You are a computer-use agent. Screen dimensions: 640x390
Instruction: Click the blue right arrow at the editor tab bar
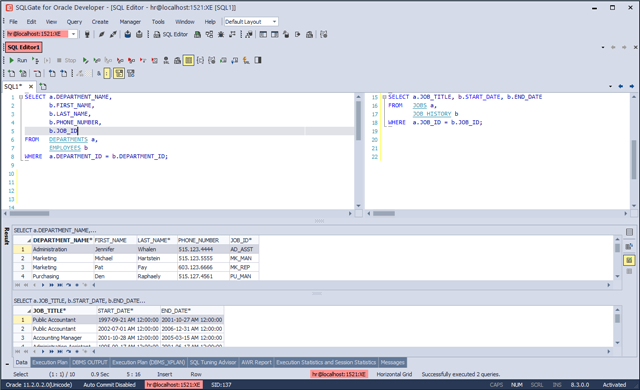click(632, 86)
